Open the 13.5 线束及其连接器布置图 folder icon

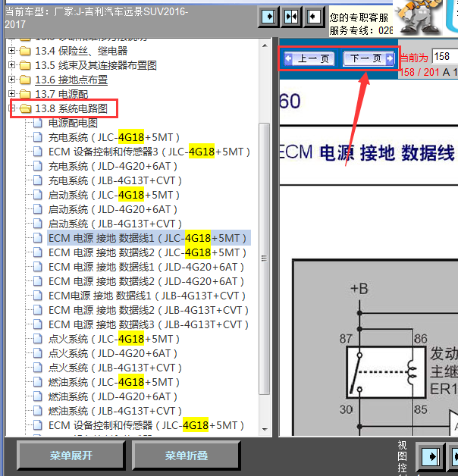pyautogui.click(x=25, y=65)
